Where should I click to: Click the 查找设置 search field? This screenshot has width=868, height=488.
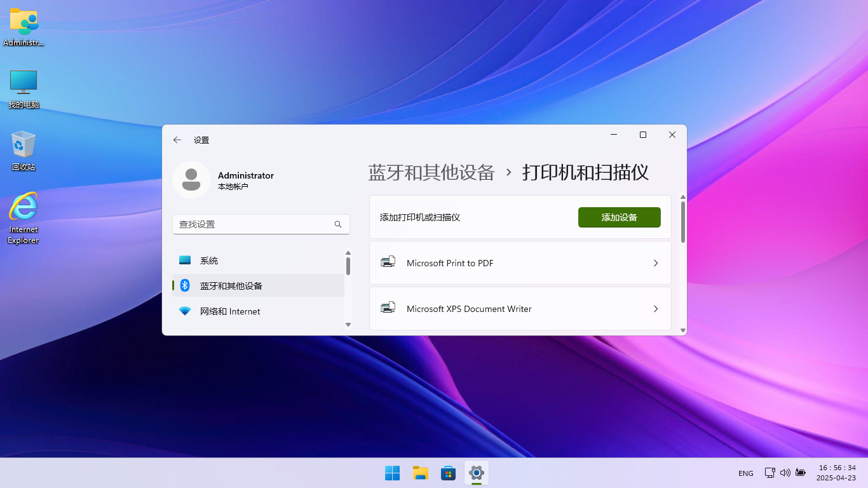pyautogui.click(x=261, y=224)
